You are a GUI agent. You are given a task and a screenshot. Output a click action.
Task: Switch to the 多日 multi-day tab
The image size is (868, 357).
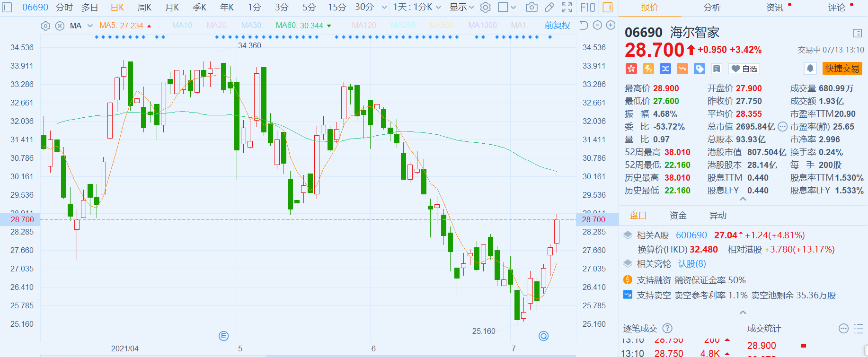click(x=89, y=7)
